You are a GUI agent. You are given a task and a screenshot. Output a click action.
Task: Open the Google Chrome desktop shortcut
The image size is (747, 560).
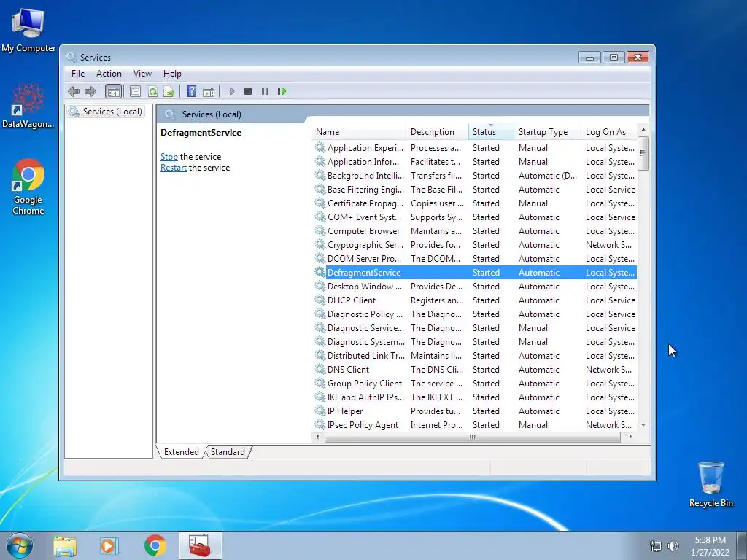coord(28,187)
